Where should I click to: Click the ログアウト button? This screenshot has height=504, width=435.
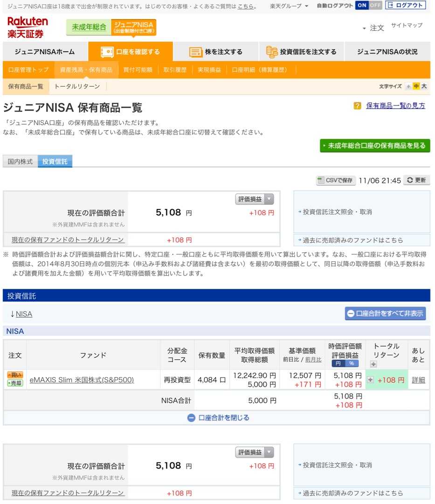406,5
